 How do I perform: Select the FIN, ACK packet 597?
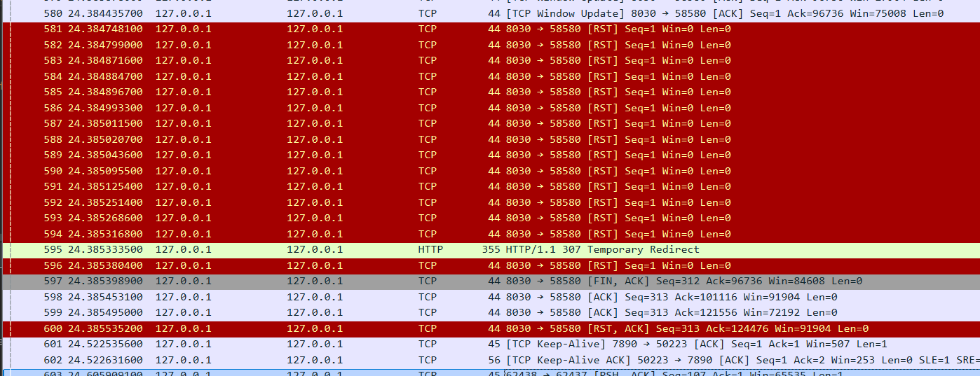[x=491, y=281]
